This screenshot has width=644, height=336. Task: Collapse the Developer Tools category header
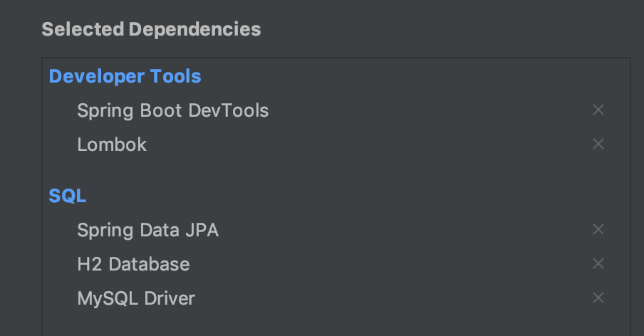(125, 76)
